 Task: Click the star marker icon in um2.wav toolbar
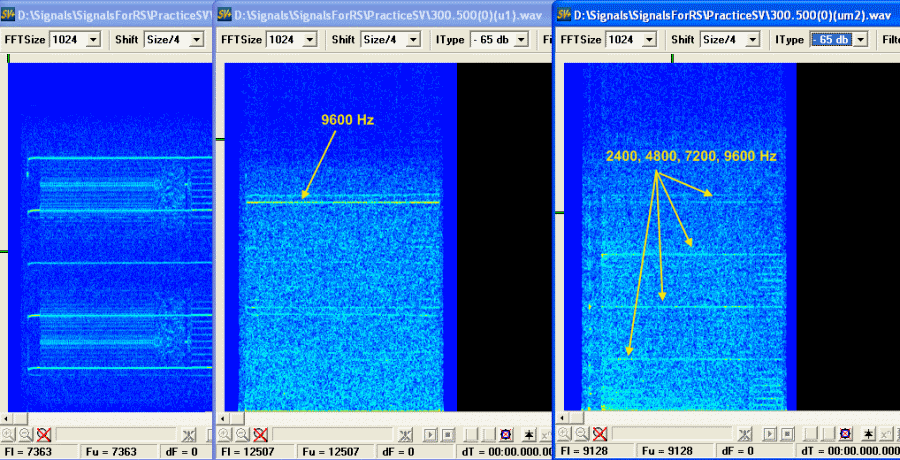point(867,434)
